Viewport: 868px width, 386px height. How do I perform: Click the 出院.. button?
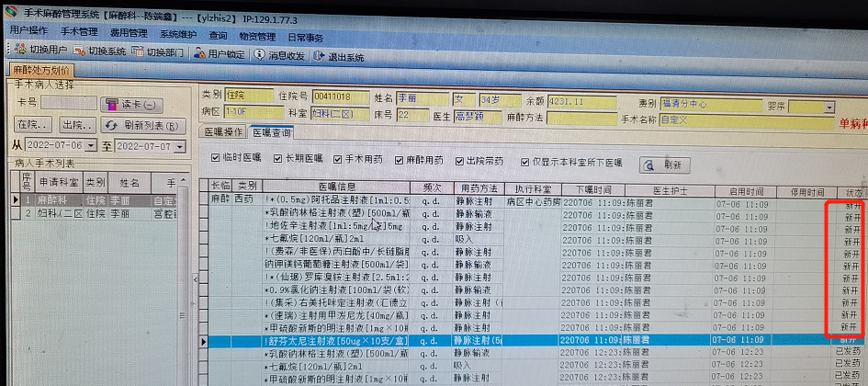[x=78, y=125]
